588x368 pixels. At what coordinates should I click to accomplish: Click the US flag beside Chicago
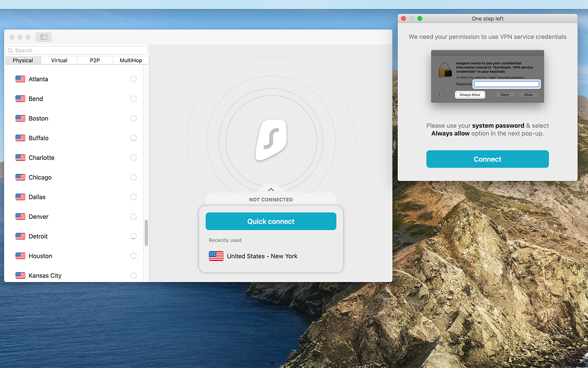coord(20,177)
